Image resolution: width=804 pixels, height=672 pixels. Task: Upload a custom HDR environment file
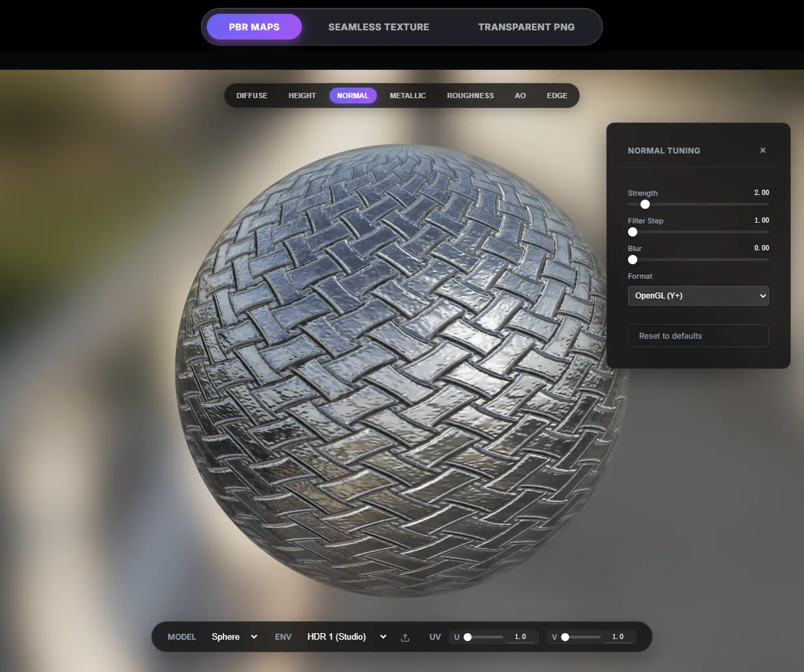click(405, 637)
